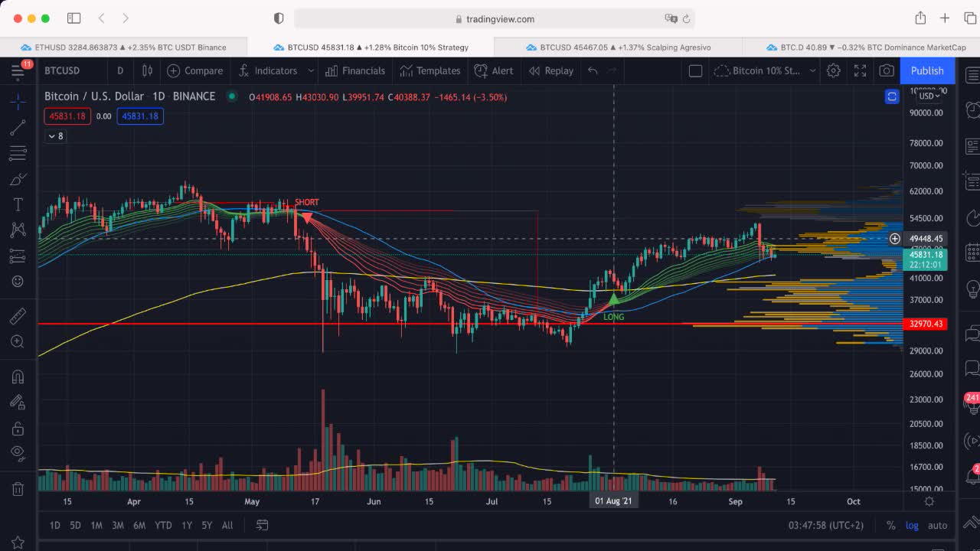Switch to ETHUSD BTC USDT Binance browser tab
Viewport: 980px width, 551px height.
point(123,47)
